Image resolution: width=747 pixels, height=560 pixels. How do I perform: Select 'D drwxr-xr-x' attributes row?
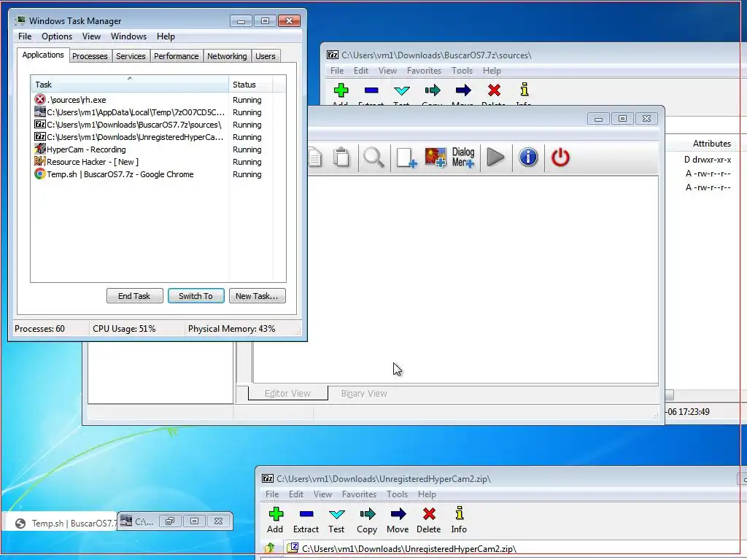[708, 160]
